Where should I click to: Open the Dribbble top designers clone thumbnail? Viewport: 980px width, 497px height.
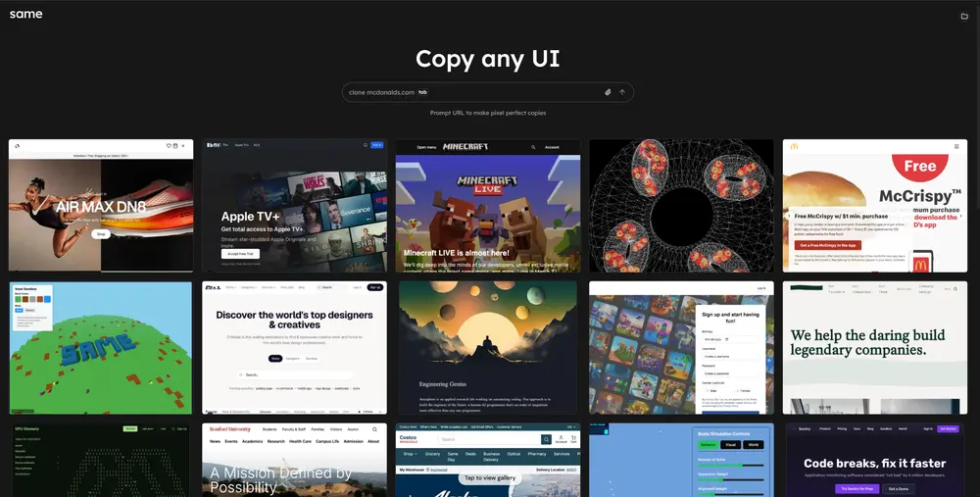tap(294, 348)
